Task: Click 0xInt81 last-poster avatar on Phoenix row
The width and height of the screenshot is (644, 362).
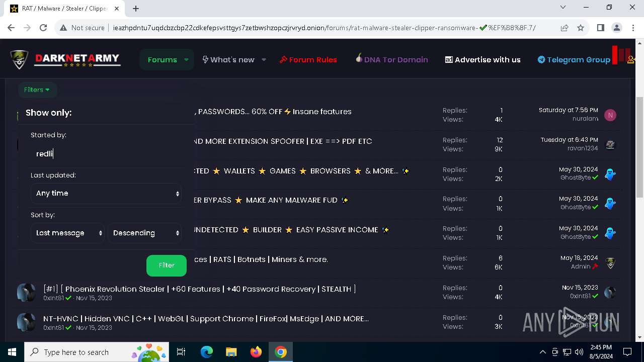Action: [610, 293]
